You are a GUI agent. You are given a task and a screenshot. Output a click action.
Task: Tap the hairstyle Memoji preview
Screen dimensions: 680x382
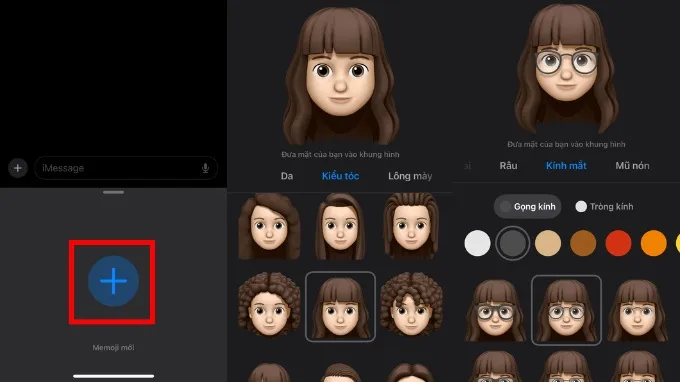point(340,76)
